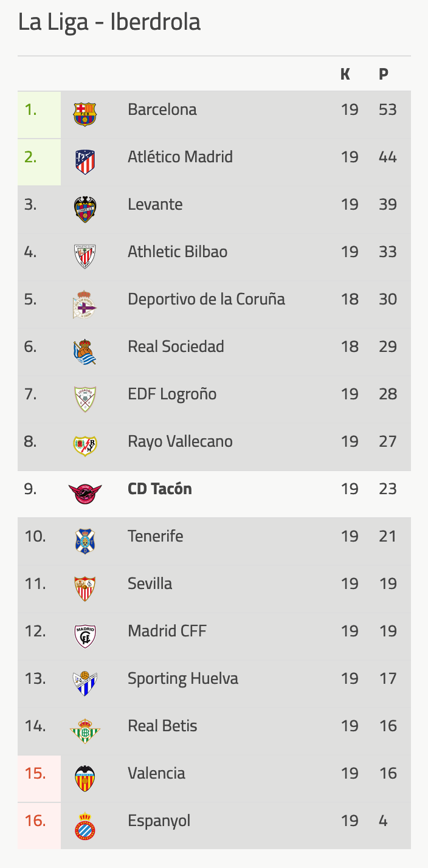Click the Tenerife club crest
Image resolution: width=428 pixels, height=868 pixels.
click(x=85, y=541)
